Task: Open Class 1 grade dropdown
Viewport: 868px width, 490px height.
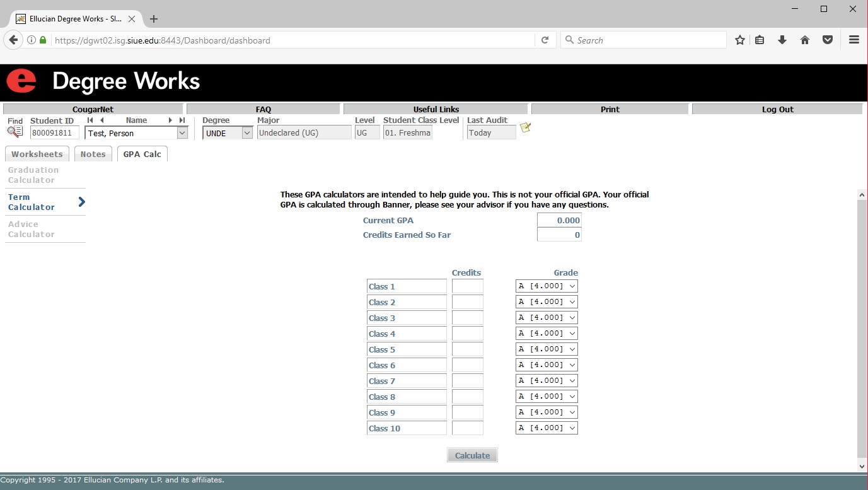Action: (547, 286)
